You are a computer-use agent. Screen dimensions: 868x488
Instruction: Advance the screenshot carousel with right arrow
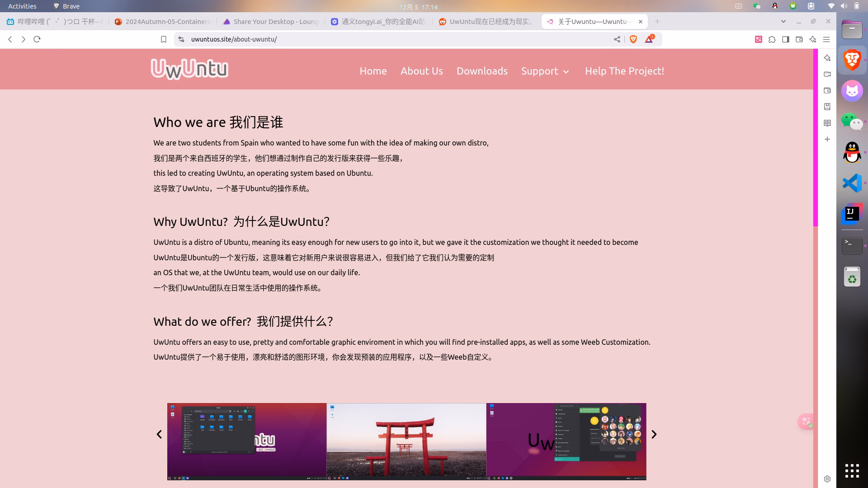point(654,435)
